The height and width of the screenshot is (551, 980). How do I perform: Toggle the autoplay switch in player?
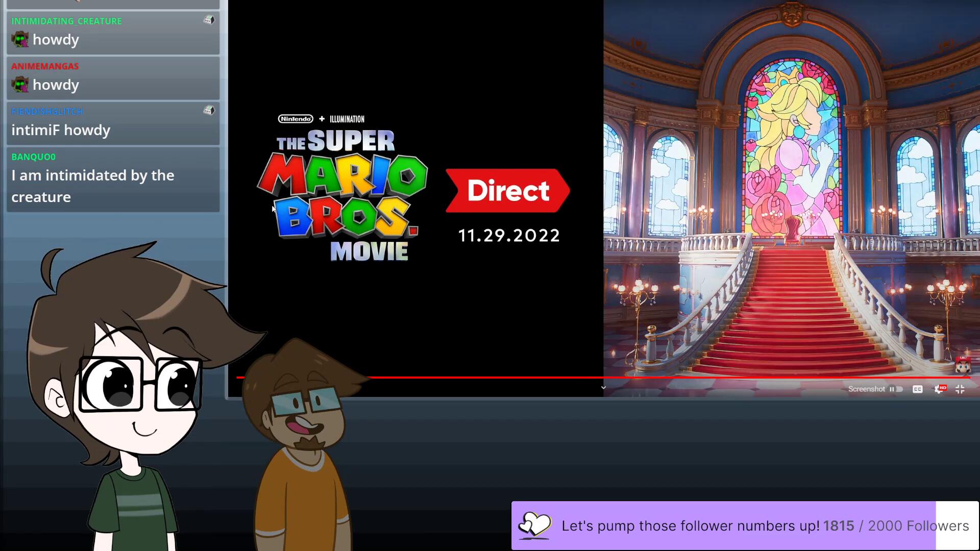[x=896, y=389]
